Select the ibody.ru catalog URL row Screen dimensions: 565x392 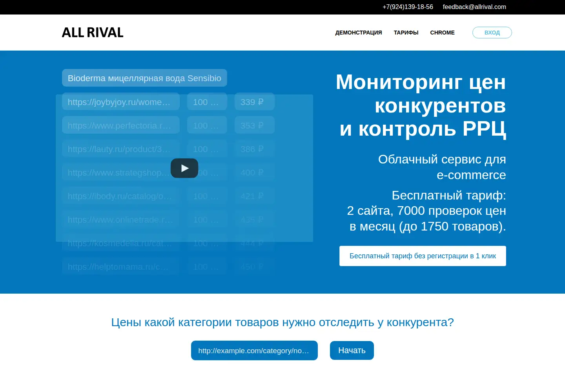point(121,196)
